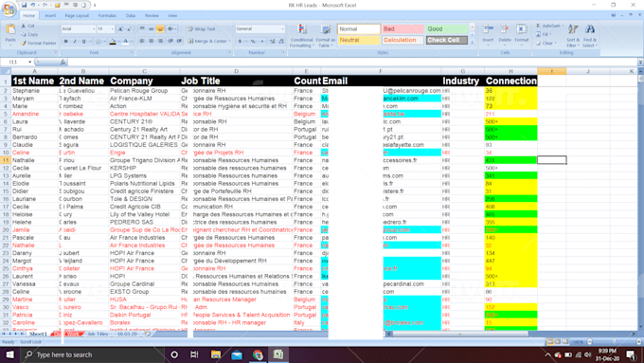The image size is (644, 363).
Task: Apply the yellow Neutral cell style
Action: click(359, 40)
